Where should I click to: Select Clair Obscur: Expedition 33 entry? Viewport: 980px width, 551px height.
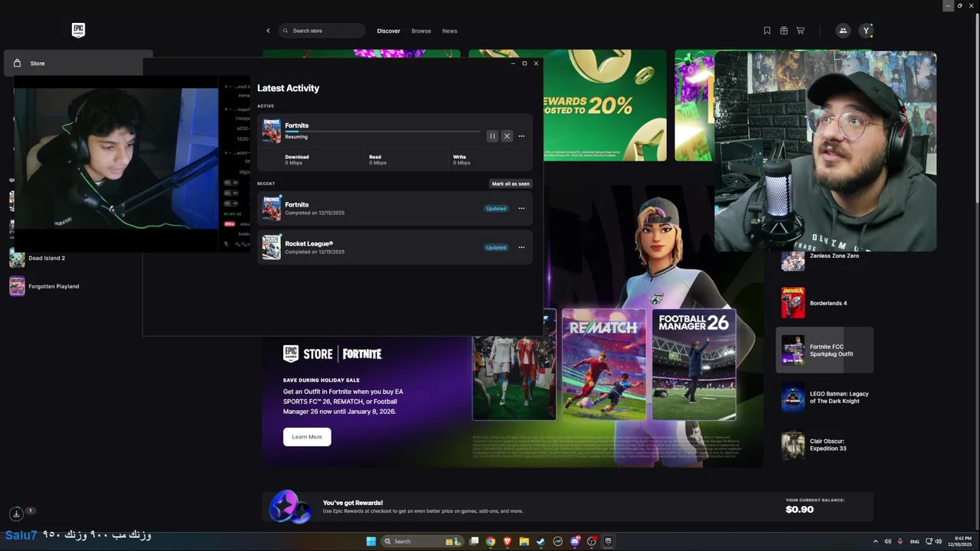click(825, 445)
